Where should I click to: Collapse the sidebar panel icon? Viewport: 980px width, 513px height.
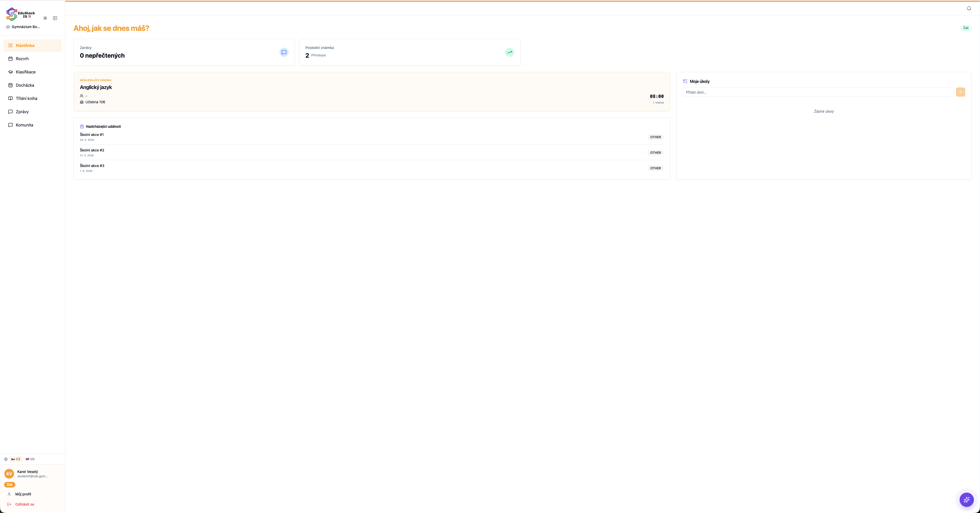click(x=55, y=18)
